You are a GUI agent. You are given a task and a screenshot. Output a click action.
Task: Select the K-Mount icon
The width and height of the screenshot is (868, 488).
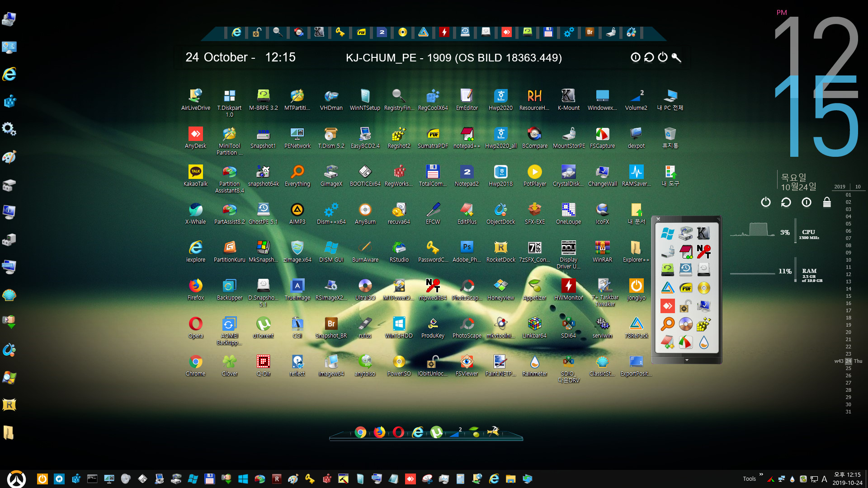point(568,99)
